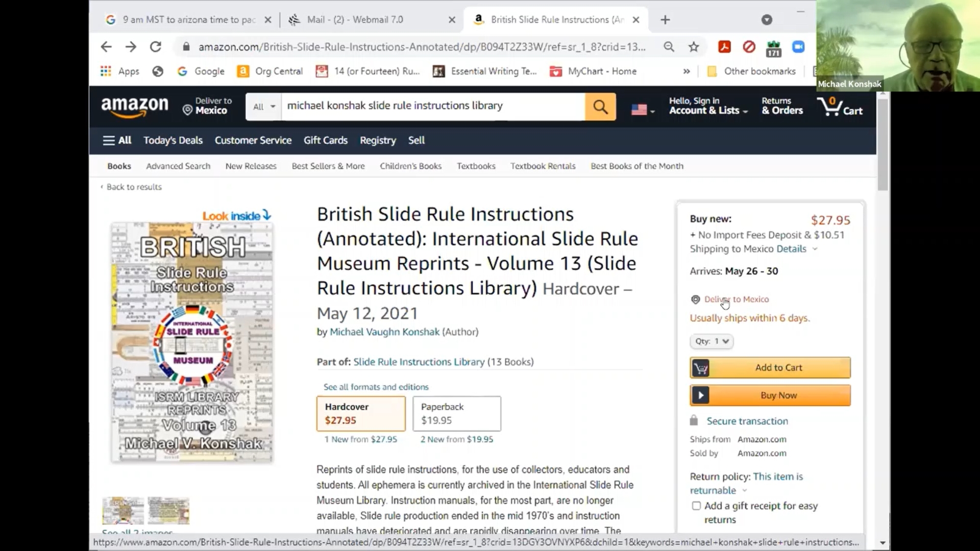This screenshot has width=980, height=551.
Task: Click the browser address bar URL
Action: [x=422, y=47]
